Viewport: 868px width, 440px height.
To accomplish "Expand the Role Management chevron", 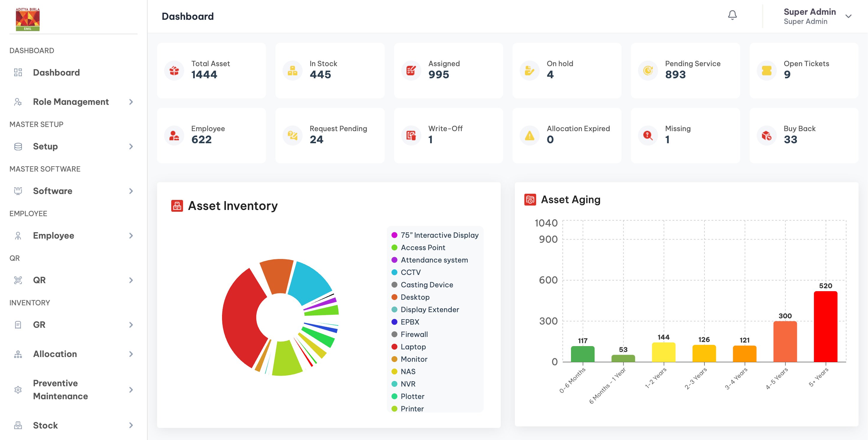I will point(131,102).
